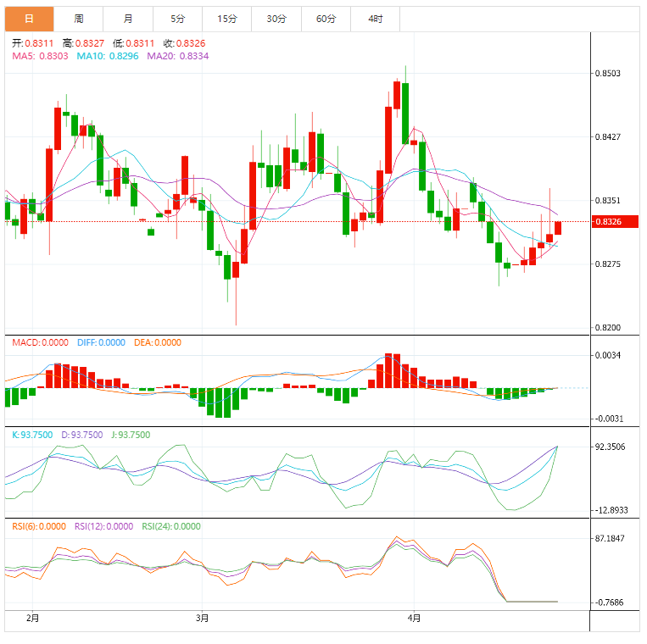Click the 低: 0.8311 low price
Viewport: 647px width, 644px height.
coord(134,43)
